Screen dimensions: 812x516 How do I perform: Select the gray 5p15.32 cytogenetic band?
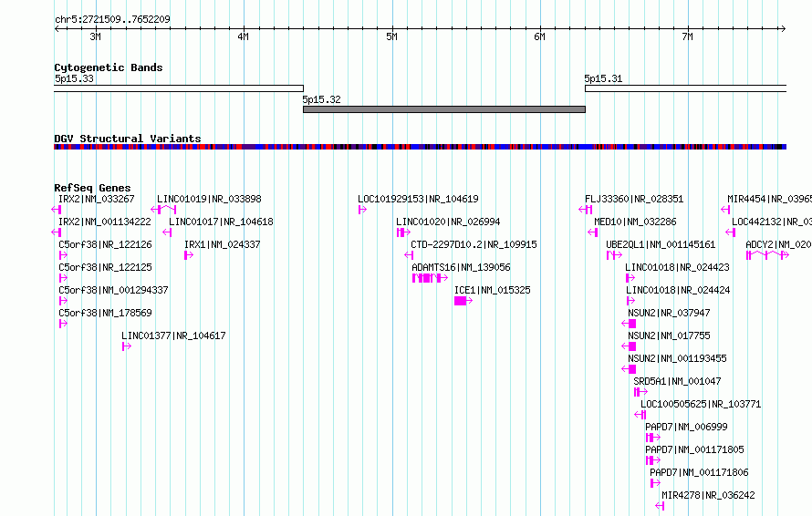pos(444,109)
